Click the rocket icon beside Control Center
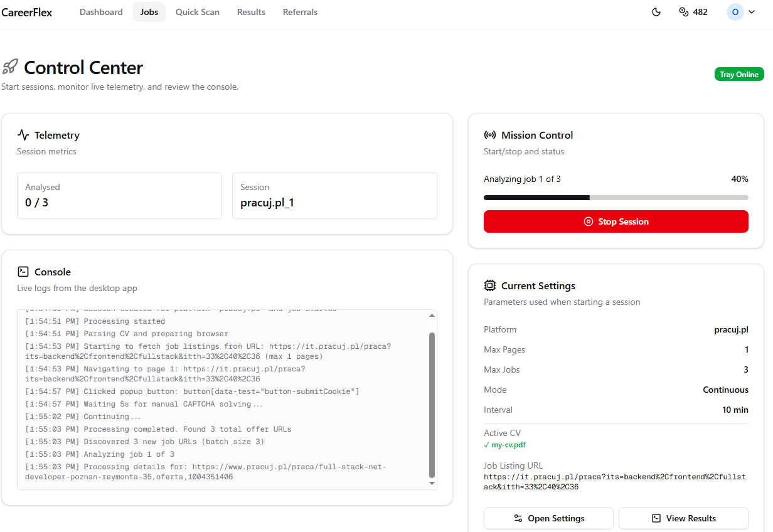The height and width of the screenshot is (532, 773). point(10,66)
